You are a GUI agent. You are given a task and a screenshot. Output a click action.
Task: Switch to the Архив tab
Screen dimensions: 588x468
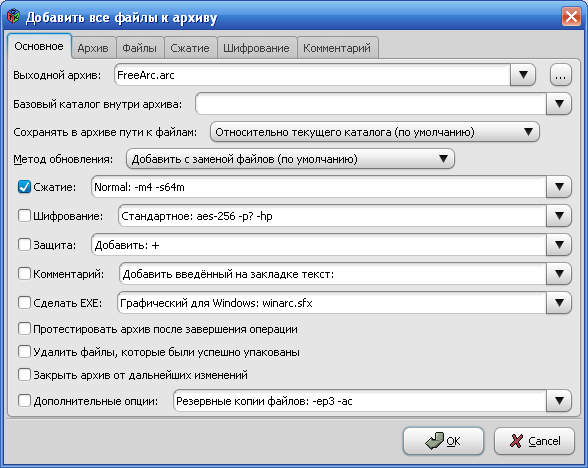(x=93, y=48)
